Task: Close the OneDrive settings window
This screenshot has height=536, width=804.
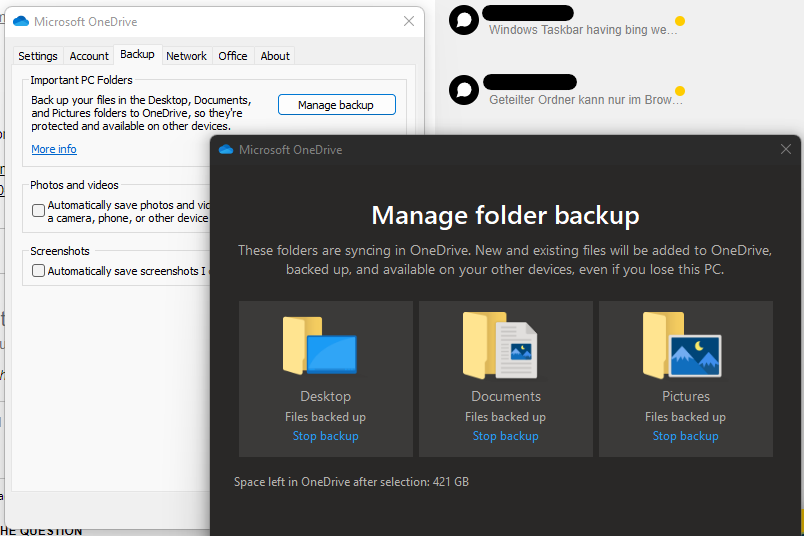Action: point(409,21)
